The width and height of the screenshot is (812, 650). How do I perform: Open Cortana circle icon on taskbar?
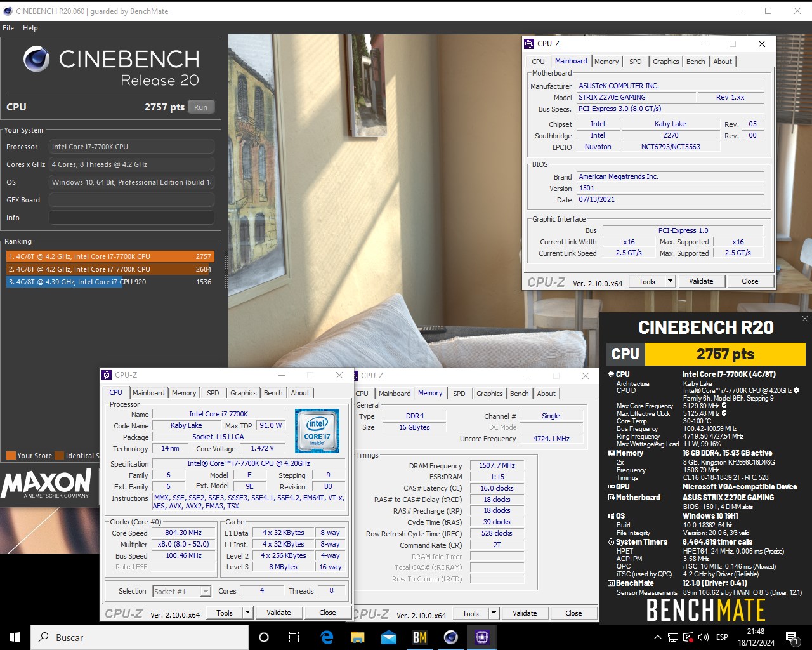[264, 637]
